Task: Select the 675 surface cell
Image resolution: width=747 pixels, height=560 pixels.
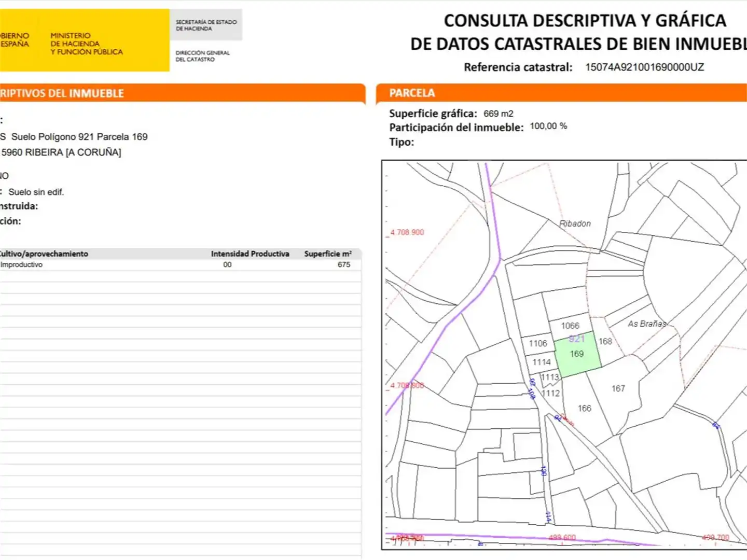Action: (344, 264)
